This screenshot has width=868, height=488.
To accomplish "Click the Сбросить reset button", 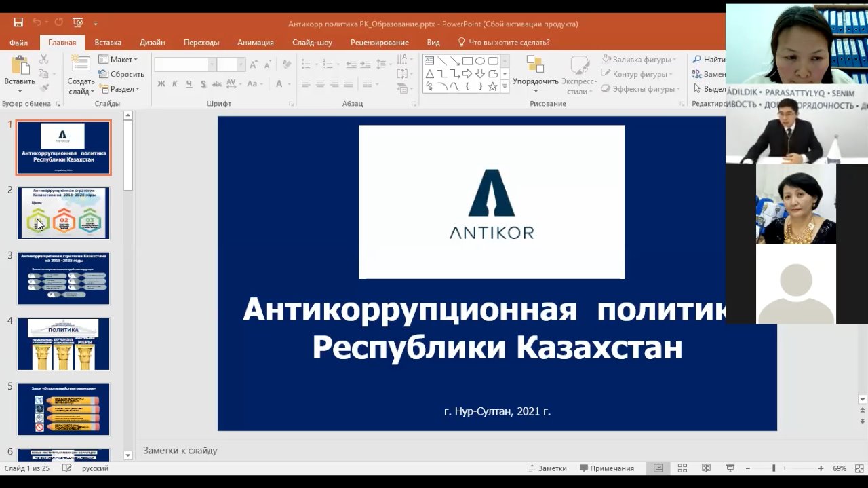I will (121, 74).
